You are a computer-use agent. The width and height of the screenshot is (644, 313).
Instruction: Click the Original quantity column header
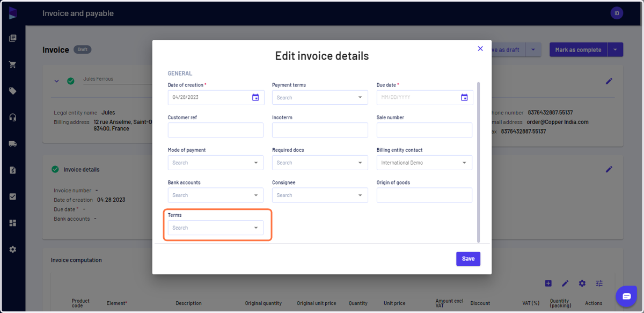[264, 303]
